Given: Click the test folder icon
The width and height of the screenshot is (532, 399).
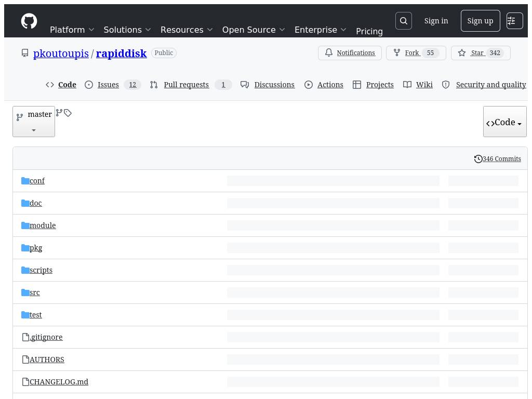Looking at the screenshot, I should point(25,315).
